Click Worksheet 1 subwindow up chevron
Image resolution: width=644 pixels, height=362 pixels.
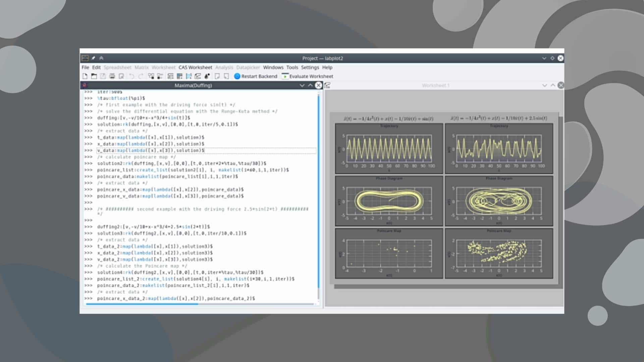553,85
